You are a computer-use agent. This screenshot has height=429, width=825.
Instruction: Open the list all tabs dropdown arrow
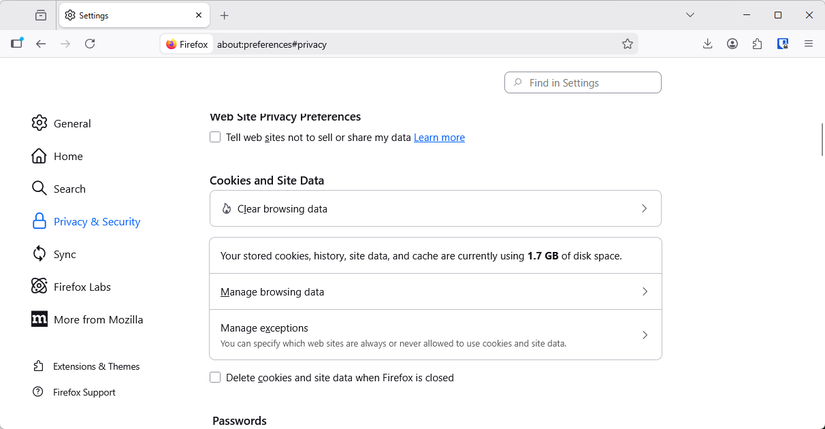point(690,15)
